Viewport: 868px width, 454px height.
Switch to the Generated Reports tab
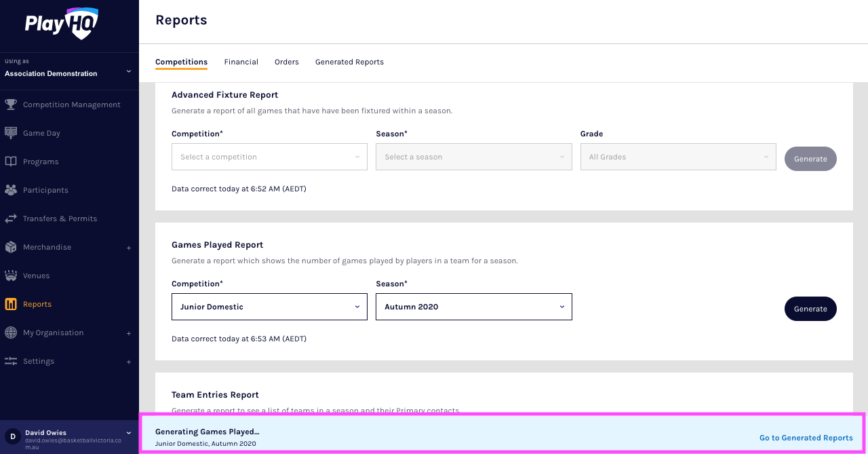(349, 62)
